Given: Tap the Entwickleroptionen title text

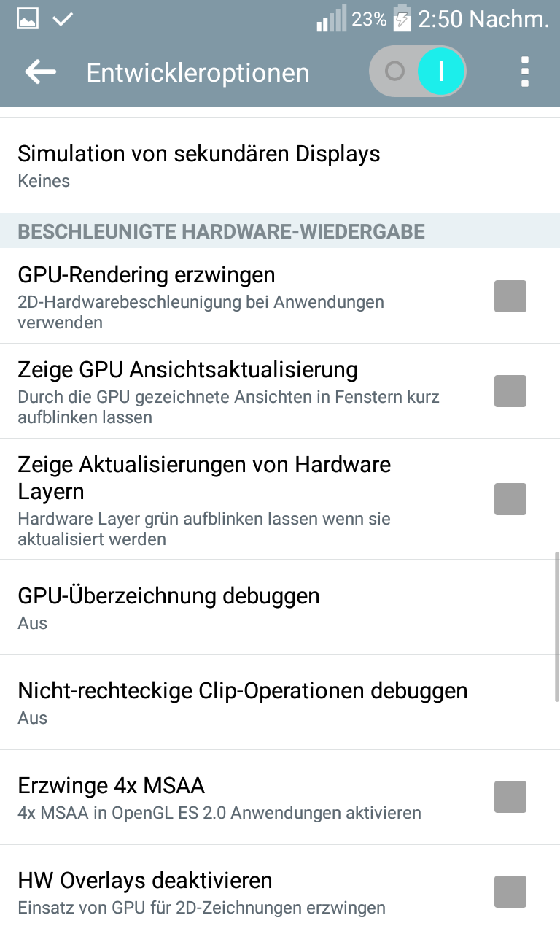Looking at the screenshot, I should point(198,72).
